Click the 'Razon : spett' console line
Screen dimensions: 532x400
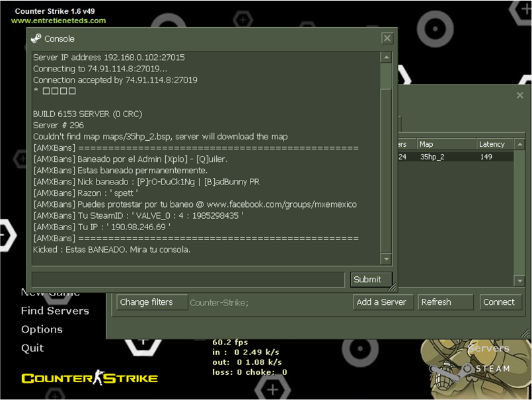(85, 193)
